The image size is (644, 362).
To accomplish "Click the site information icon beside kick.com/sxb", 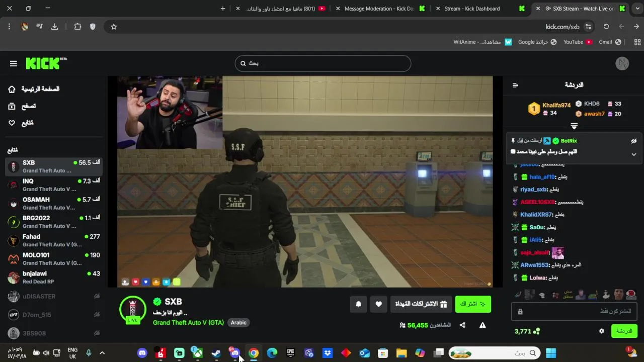I will coord(588,27).
